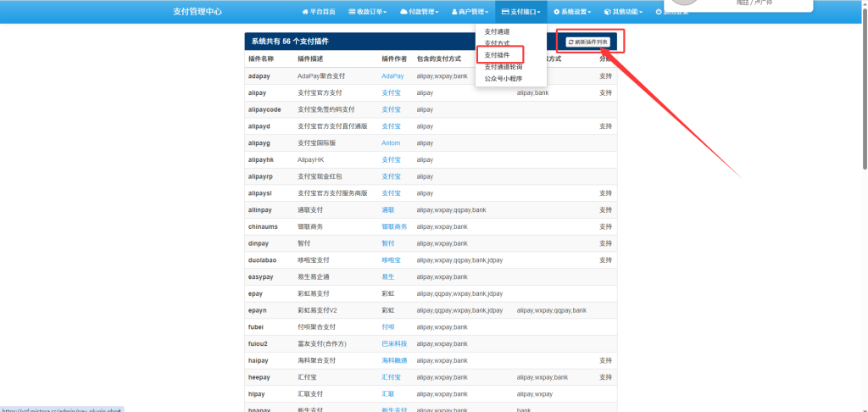Image resolution: width=868 pixels, height=412 pixels.
Task: Open the Antom author link
Action: (391, 143)
